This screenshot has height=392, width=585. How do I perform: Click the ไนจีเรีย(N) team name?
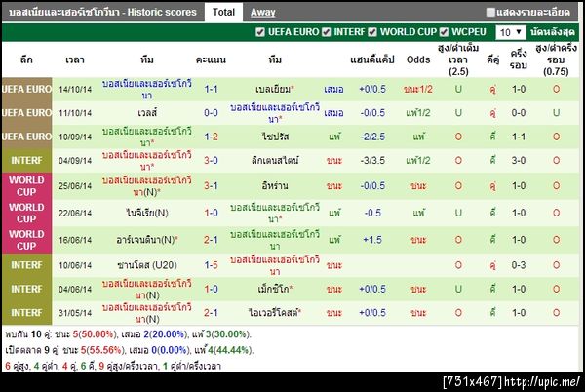click(x=147, y=213)
